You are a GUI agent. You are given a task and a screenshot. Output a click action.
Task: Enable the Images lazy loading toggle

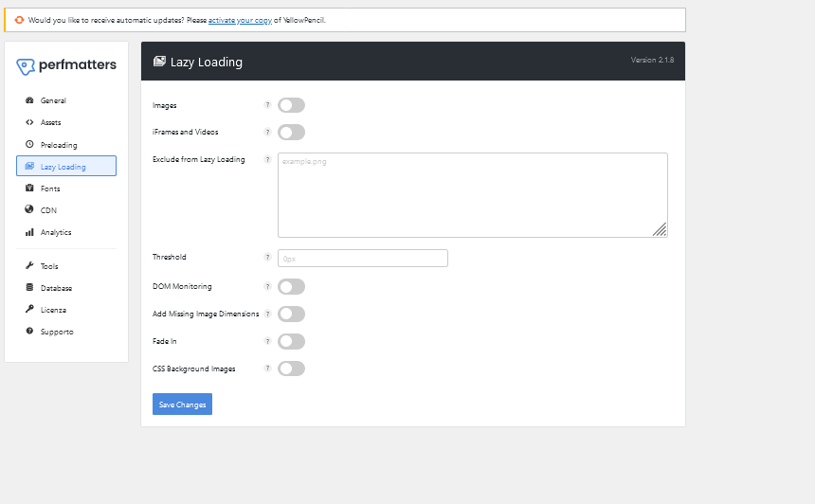[x=291, y=105]
